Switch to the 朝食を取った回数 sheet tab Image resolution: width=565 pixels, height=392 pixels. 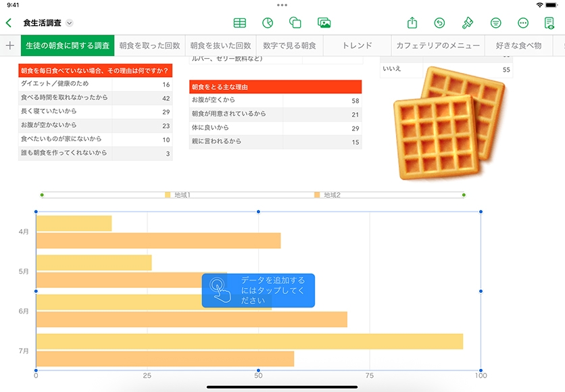point(149,46)
